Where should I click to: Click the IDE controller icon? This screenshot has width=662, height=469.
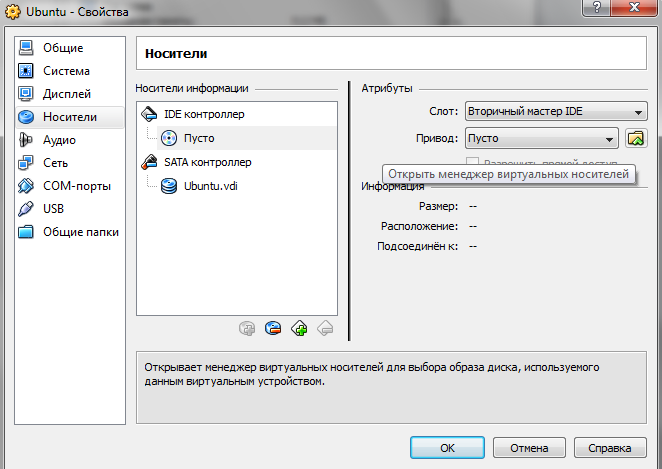(149, 114)
